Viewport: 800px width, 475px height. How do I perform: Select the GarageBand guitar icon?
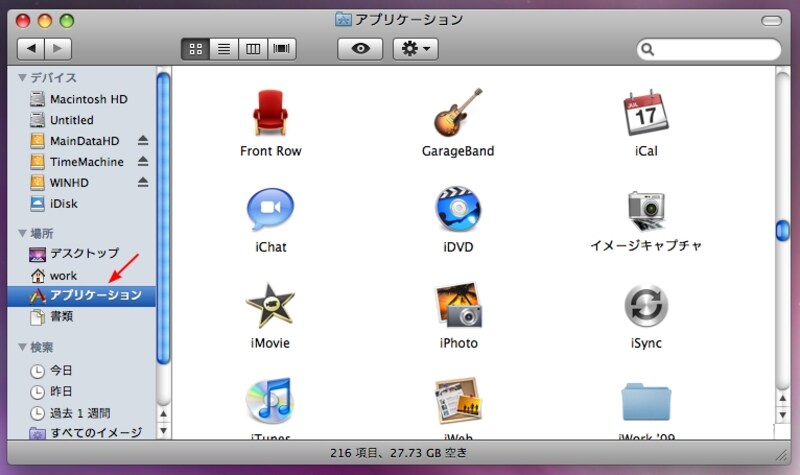pyautogui.click(x=458, y=112)
